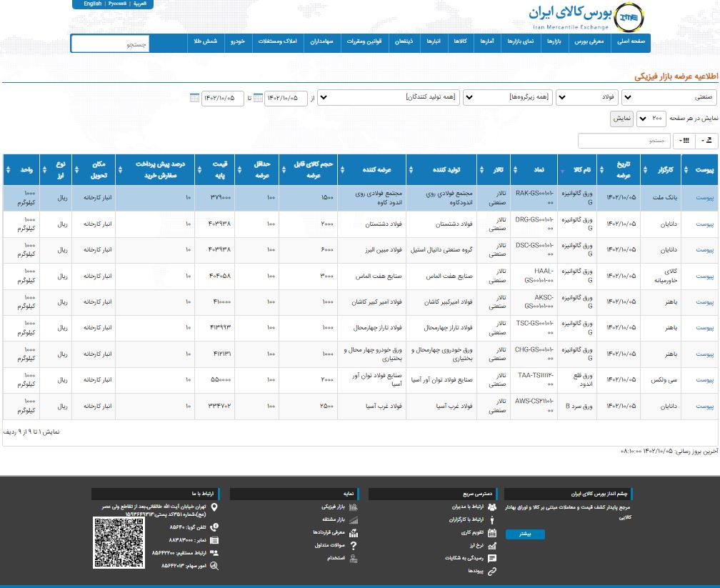Focus the جستجو field in the navigation bar
The height and width of the screenshot is (588, 720).
point(110,44)
